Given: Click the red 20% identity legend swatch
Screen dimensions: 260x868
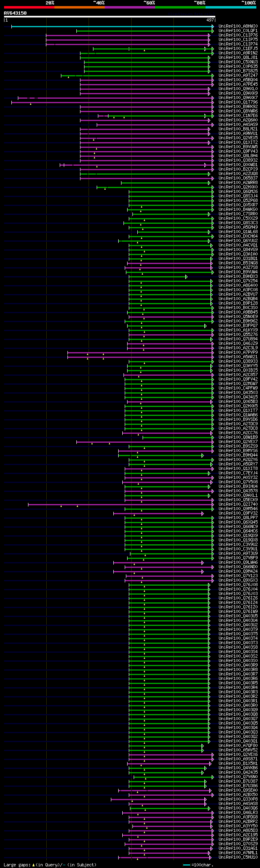Looking at the screenshot, I should pos(29,7).
